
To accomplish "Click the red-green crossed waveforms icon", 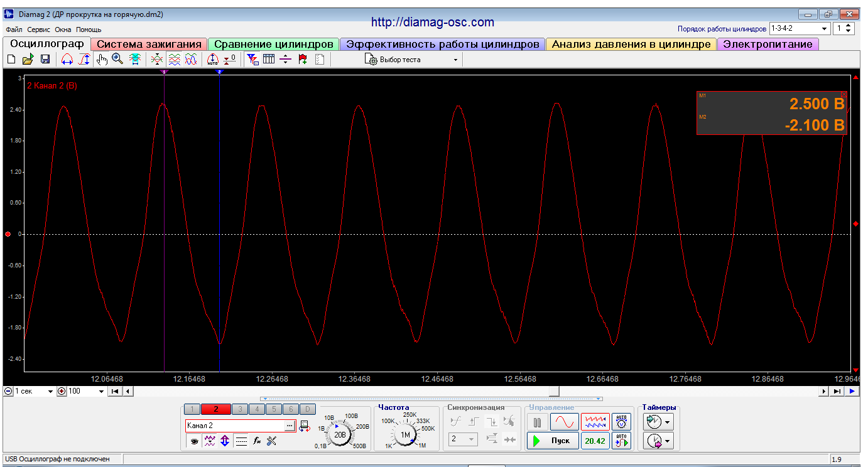I will click(157, 60).
